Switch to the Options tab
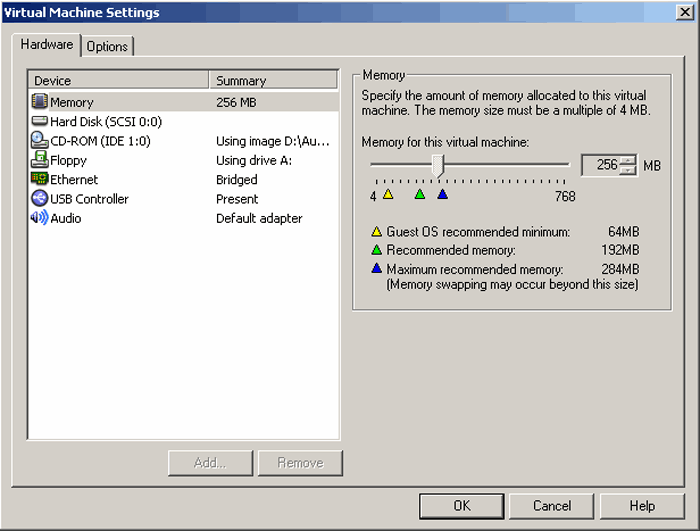Image resolution: width=700 pixels, height=531 pixels. [x=107, y=47]
